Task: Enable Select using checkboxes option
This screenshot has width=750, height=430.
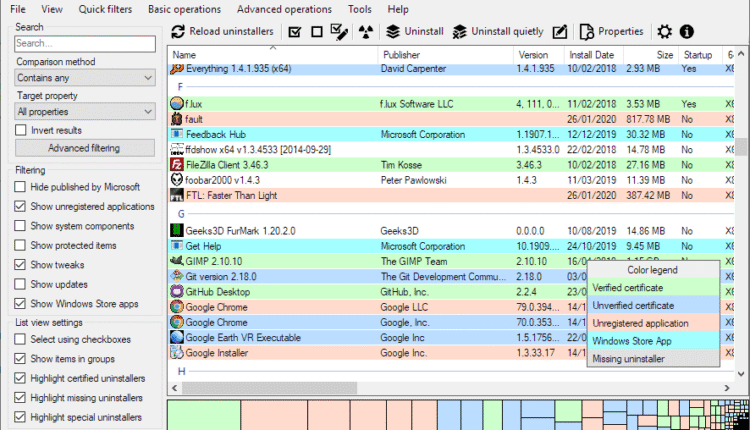Action: (x=20, y=339)
